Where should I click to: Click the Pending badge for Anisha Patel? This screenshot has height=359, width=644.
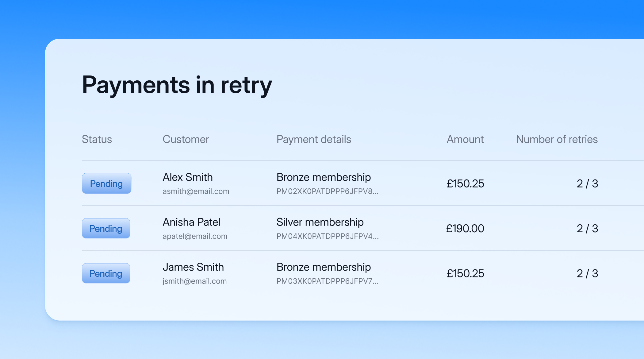tap(106, 228)
